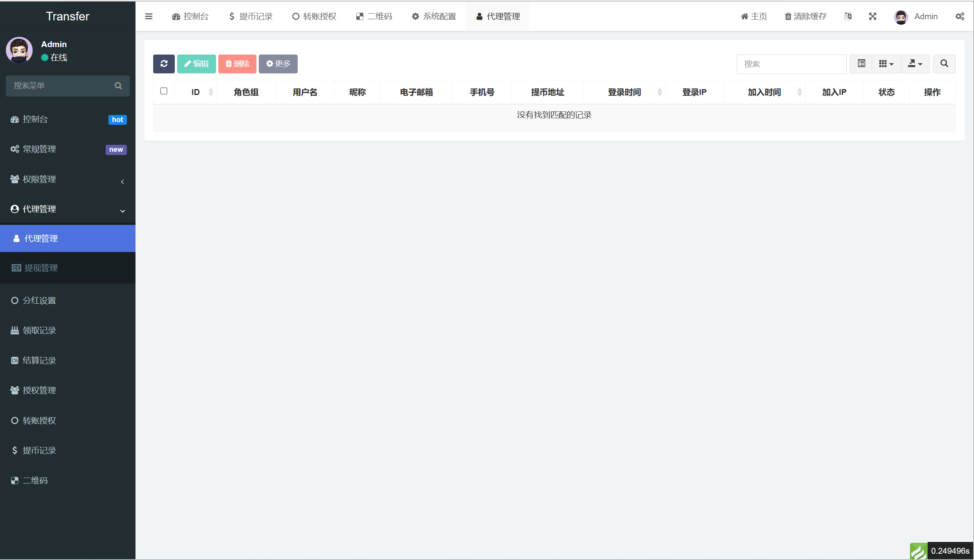Click the refresh table button
The image size is (974, 560).
click(164, 64)
